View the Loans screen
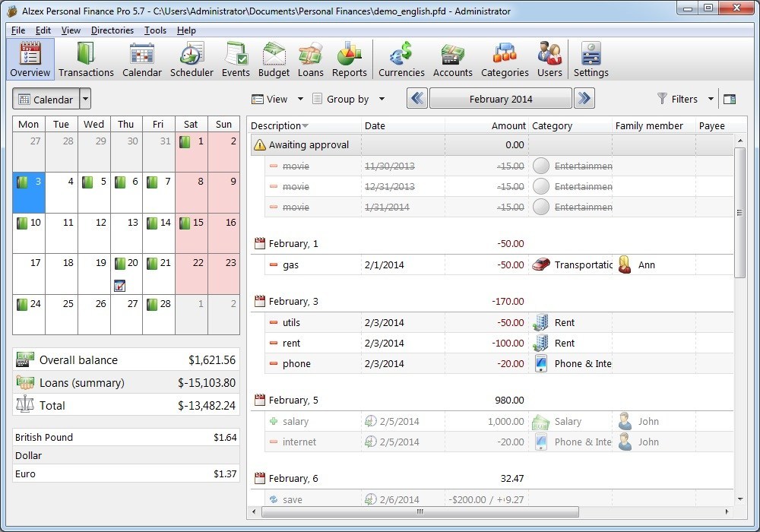Image resolution: width=760 pixels, height=532 pixels. point(310,59)
